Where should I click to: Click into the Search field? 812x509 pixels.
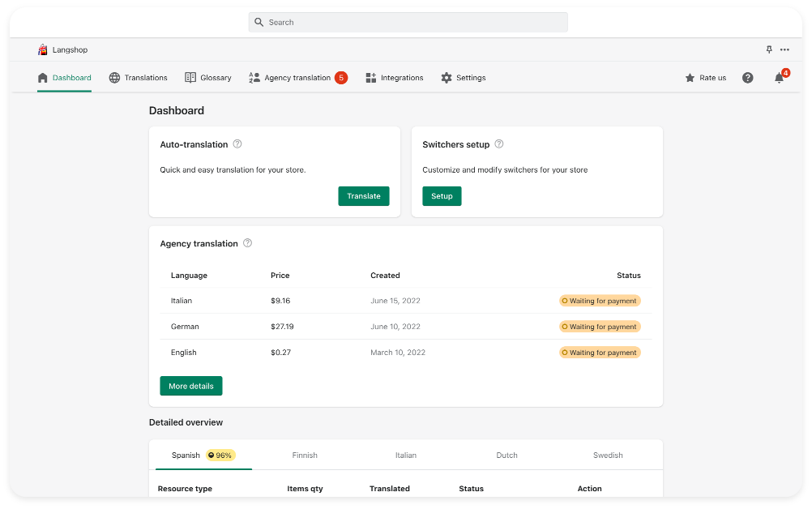408,22
